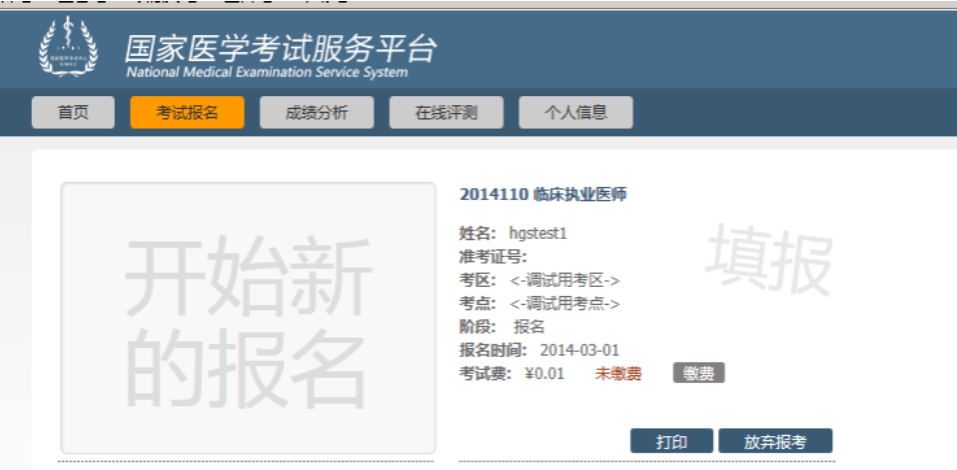Open the 2014110 临床执业医师 exam title
This screenshot has height=470, width=957.
coord(542,195)
